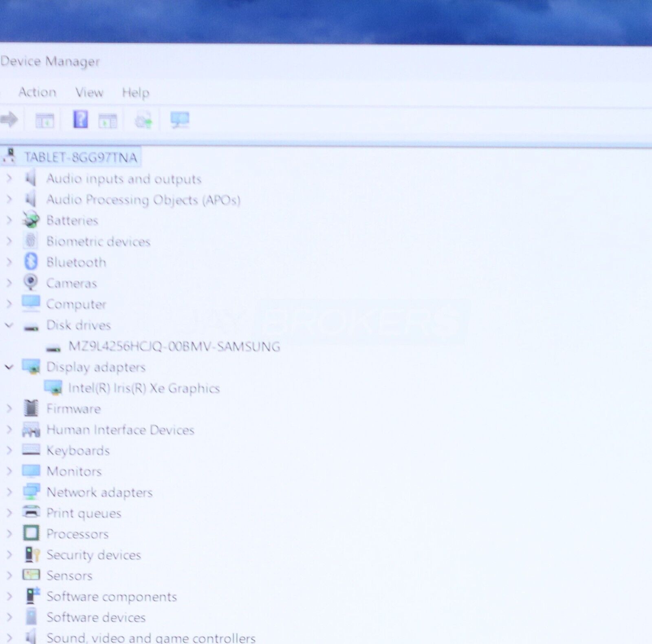The image size is (652, 644).
Task: Click the Monitors icon
Action: click(31, 471)
